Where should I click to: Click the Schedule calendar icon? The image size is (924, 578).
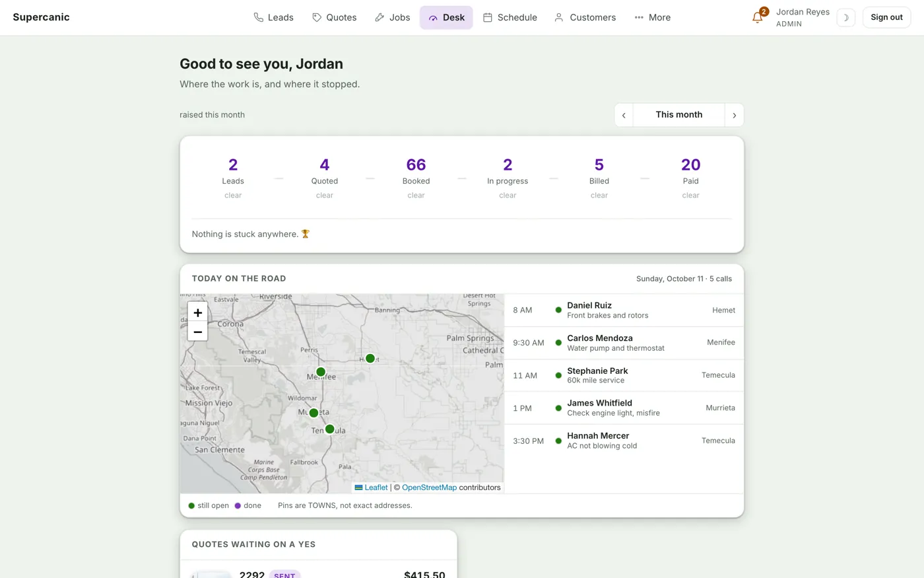[x=488, y=17]
